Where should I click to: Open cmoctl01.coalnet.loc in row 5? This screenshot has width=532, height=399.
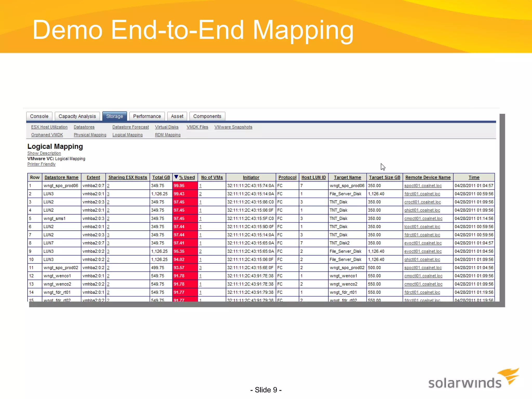tap(423, 219)
